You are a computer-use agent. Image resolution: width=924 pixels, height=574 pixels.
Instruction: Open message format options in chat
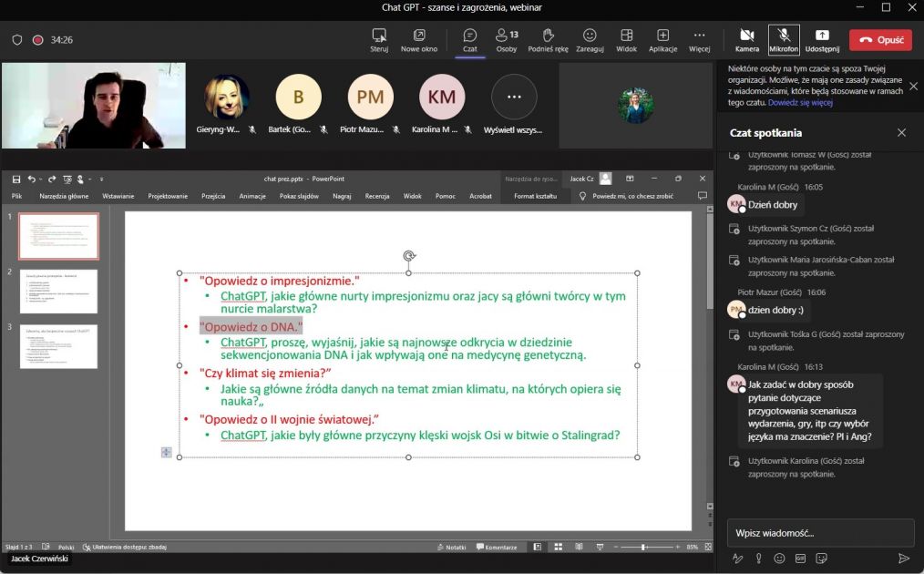pyautogui.click(x=737, y=559)
